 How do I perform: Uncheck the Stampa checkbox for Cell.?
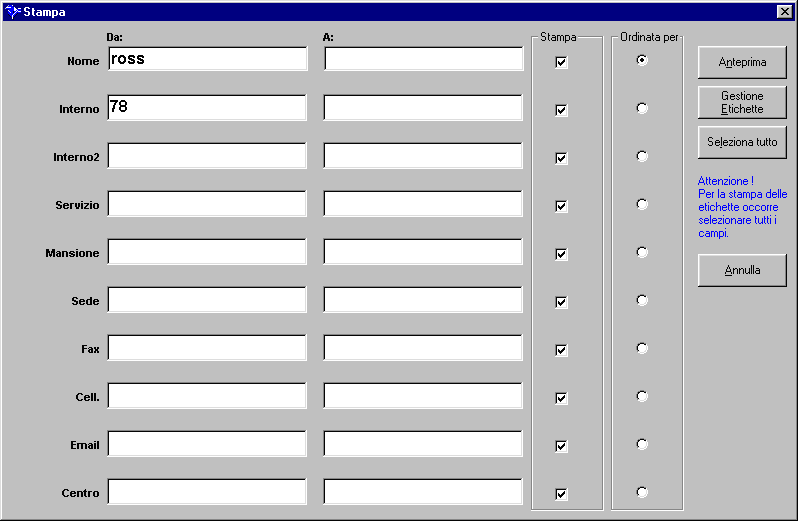561,398
